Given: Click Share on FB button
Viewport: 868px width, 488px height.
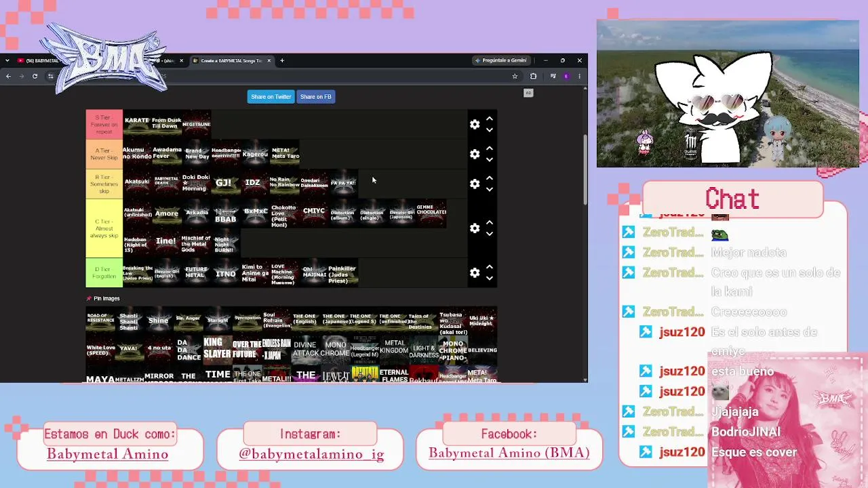Looking at the screenshot, I should (315, 97).
